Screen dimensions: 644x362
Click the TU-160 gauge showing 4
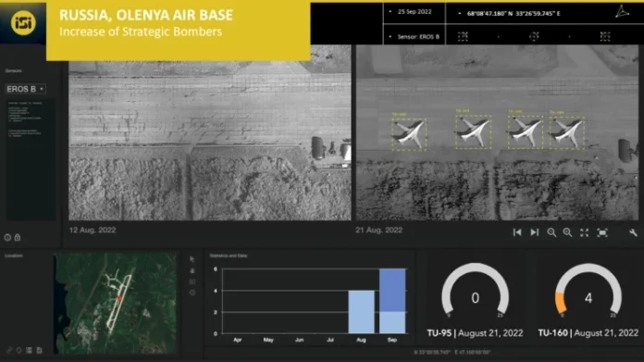point(588,291)
